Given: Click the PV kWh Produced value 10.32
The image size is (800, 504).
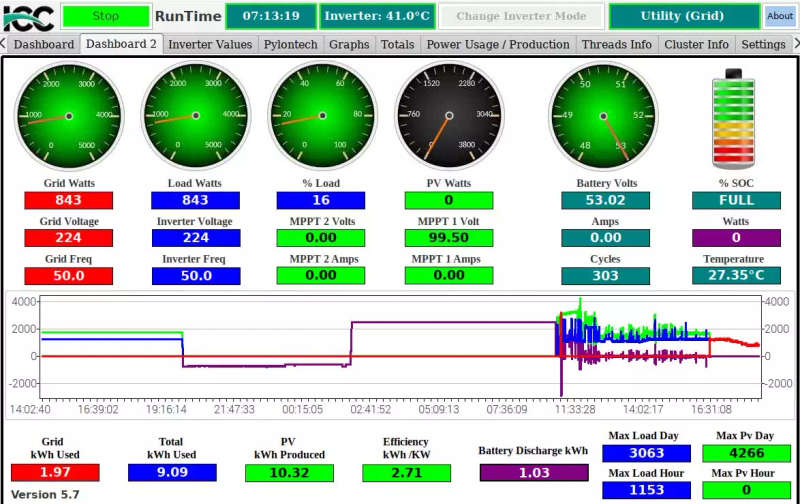Looking at the screenshot, I should (x=289, y=473).
